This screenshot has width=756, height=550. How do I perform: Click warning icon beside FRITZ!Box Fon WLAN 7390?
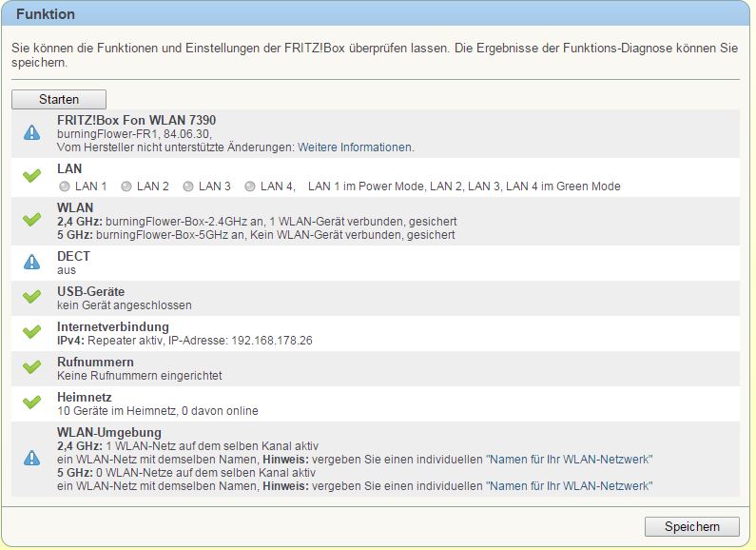pyautogui.click(x=31, y=133)
